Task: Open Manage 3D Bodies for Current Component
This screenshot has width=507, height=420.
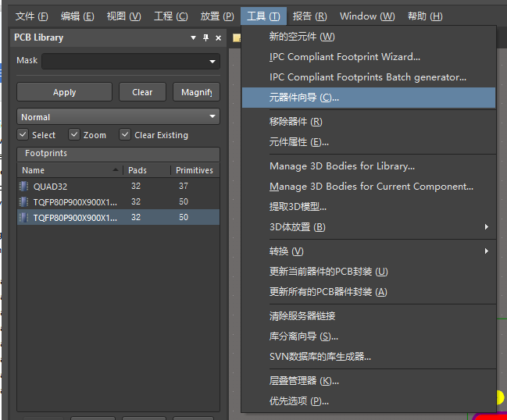Action: coord(369,187)
